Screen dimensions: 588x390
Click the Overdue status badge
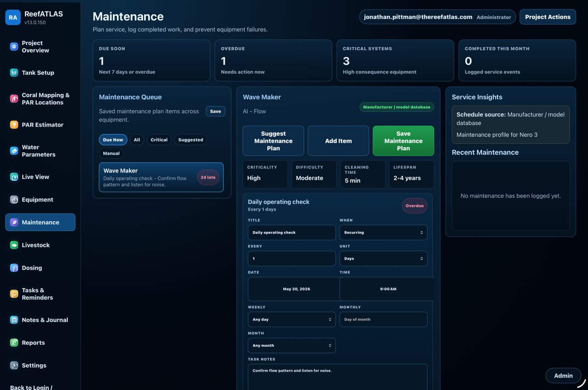414,206
